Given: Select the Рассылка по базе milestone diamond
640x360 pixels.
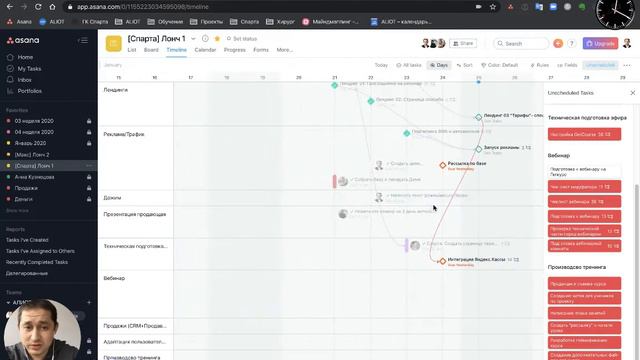Looking at the screenshot, I should 443,165.
